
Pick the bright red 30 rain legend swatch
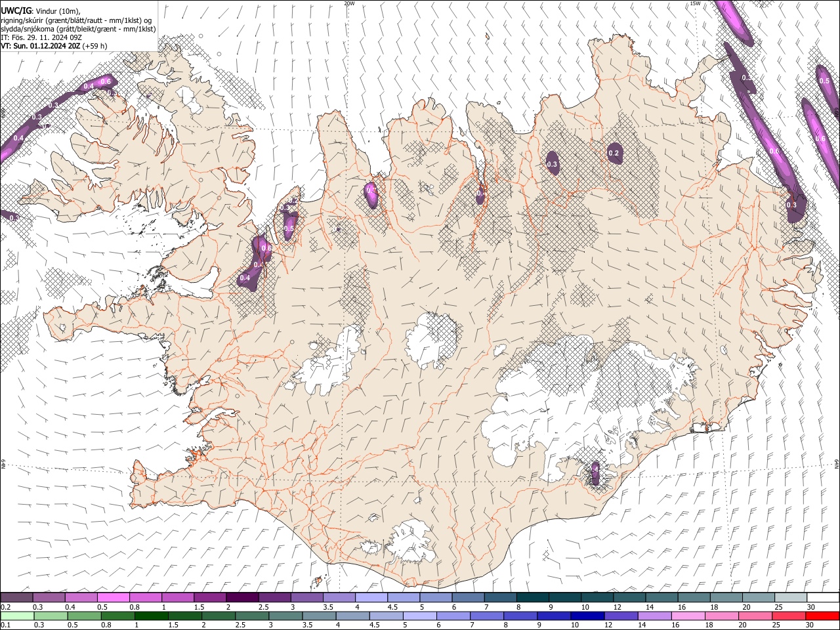point(822,616)
